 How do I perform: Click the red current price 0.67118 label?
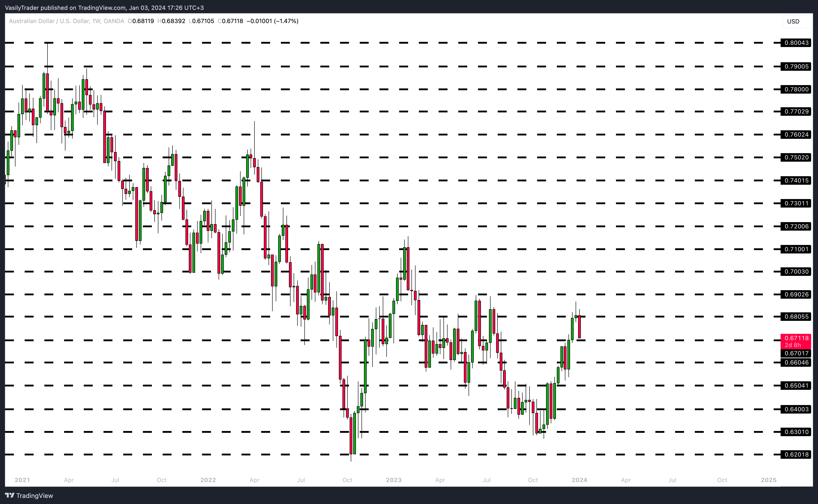tap(796, 341)
